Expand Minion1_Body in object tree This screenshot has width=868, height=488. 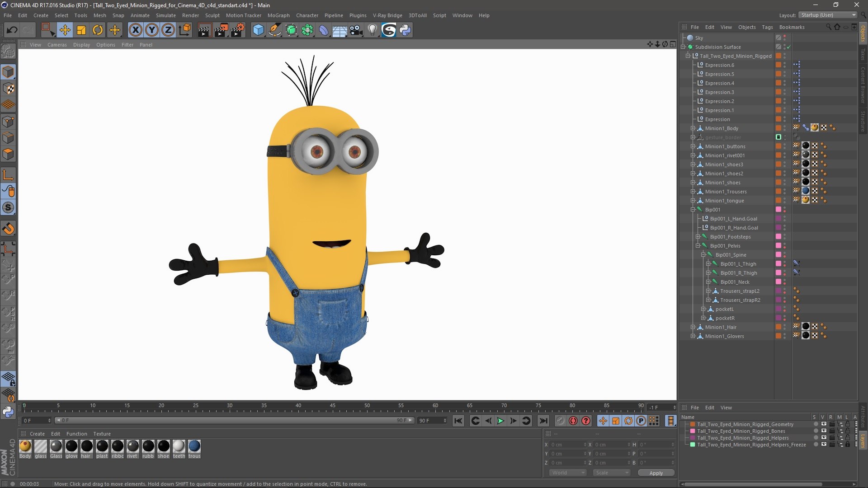[693, 128]
